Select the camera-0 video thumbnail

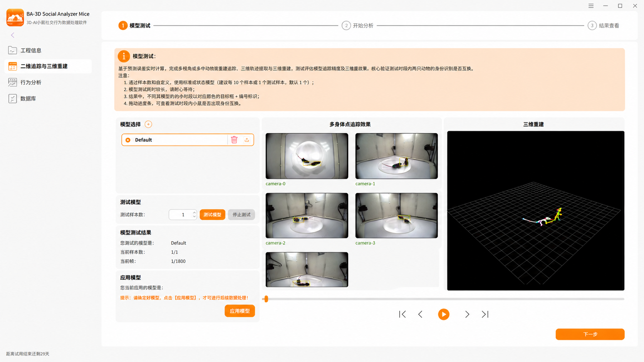pos(307,156)
